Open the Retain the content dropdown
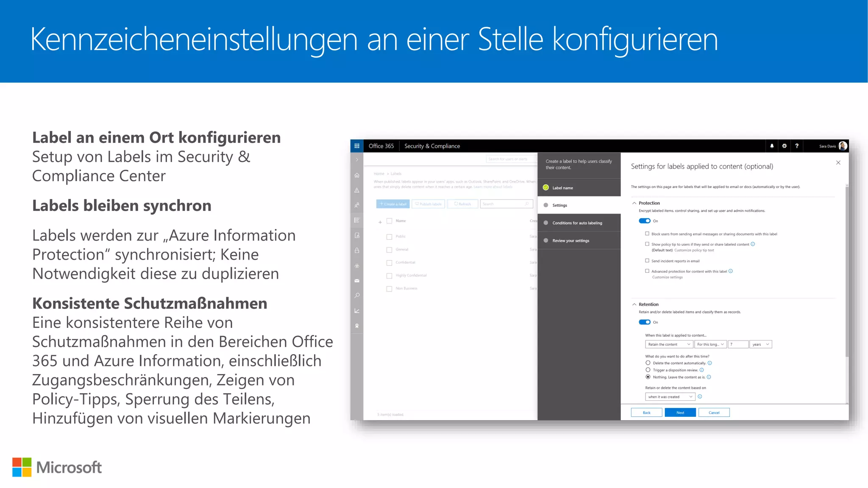 [x=669, y=344]
